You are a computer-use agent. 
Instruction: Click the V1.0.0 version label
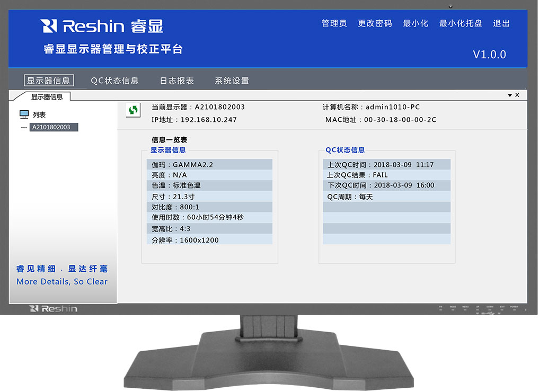point(490,54)
